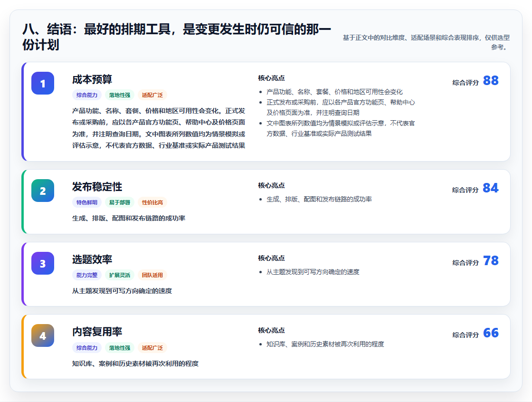Click 综合评分 label in 成本预算 card

(x=465, y=83)
